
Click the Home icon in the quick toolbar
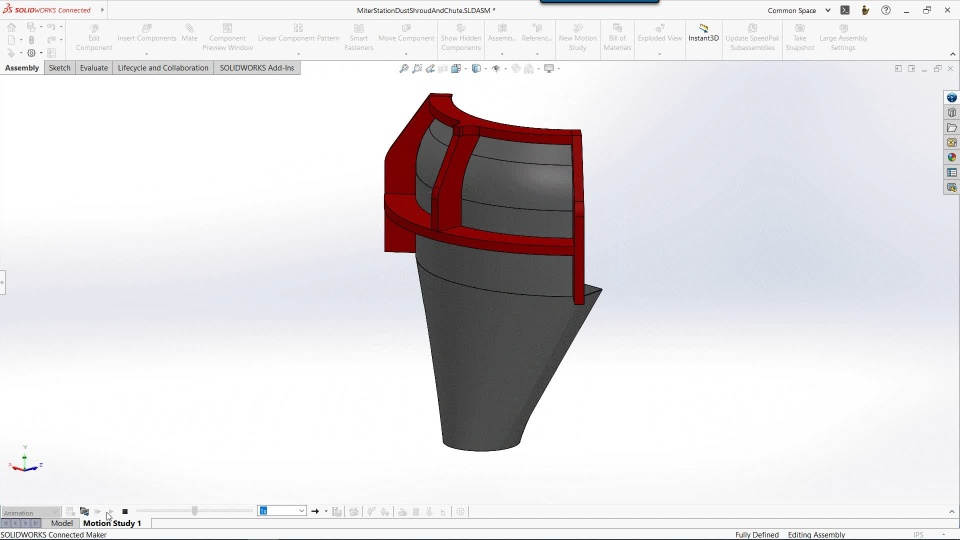(x=12, y=27)
